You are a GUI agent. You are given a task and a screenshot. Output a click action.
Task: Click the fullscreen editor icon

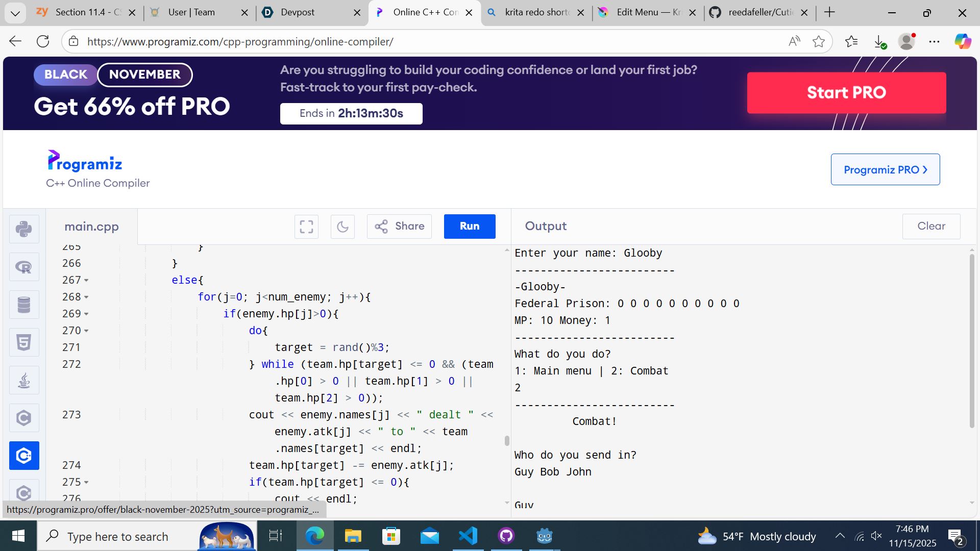306,227
